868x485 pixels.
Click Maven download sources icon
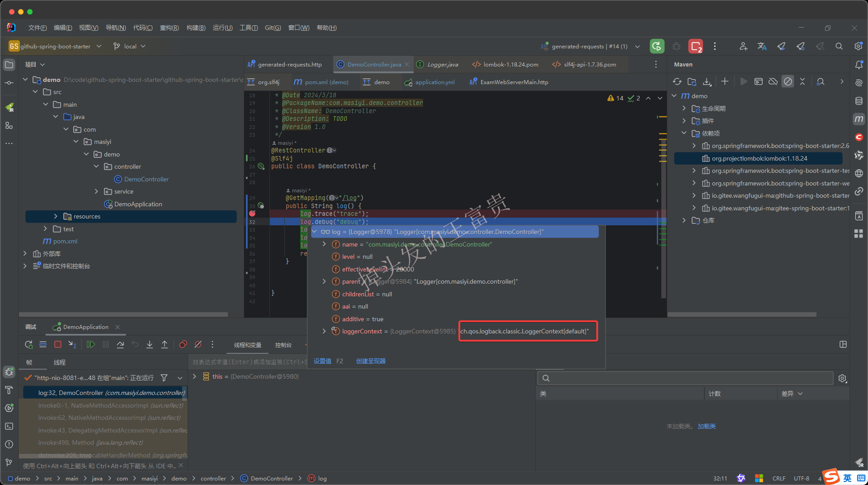coord(707,81)
